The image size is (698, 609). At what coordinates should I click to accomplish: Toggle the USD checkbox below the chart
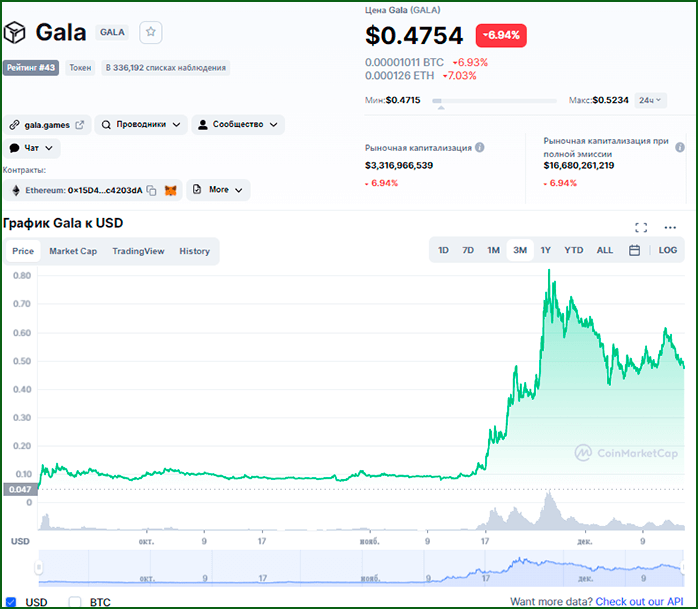11,602
